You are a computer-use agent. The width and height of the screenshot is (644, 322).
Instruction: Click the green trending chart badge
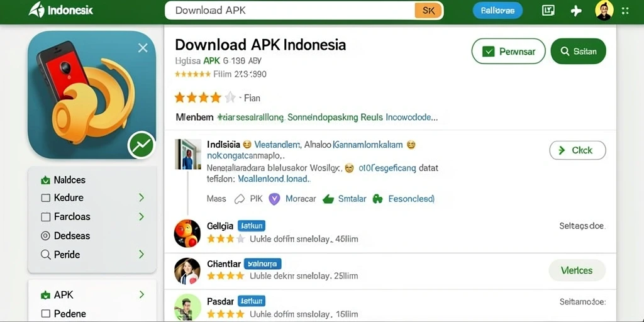pos(142,145)
